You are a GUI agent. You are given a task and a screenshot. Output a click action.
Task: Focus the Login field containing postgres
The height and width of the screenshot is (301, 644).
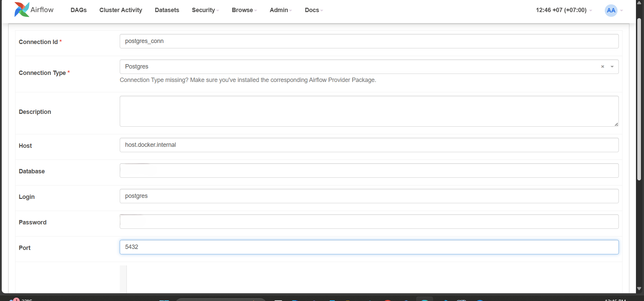(369, 196)
